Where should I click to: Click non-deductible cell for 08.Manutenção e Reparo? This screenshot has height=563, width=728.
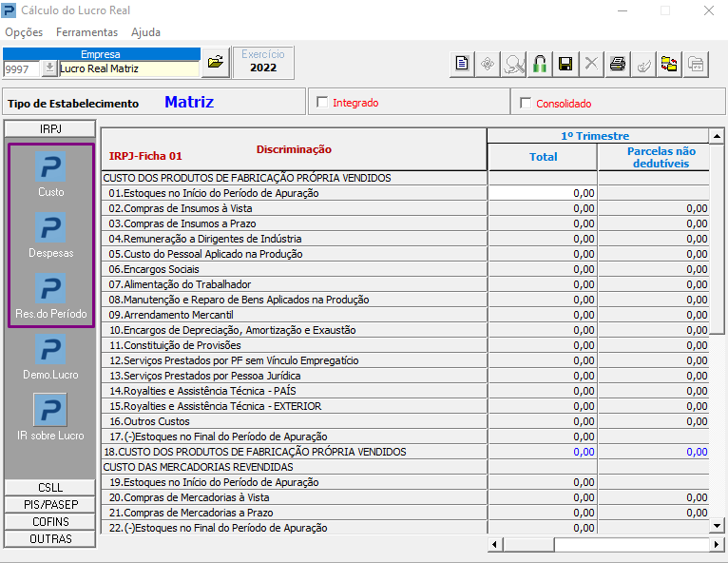pos(654,300)
